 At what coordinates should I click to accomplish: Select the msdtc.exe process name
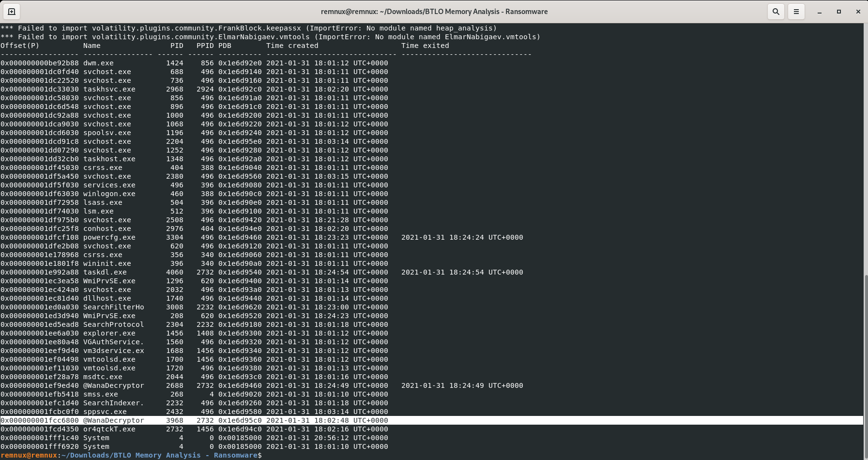point(103,377)
